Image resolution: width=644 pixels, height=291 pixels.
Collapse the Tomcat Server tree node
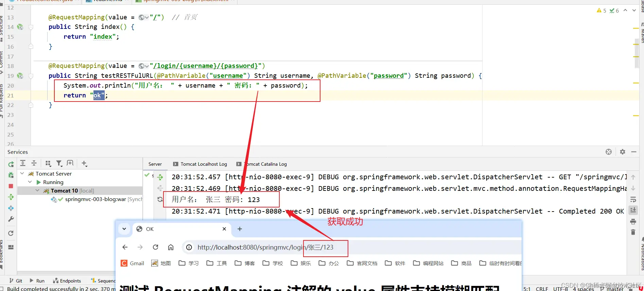[22, 174]
